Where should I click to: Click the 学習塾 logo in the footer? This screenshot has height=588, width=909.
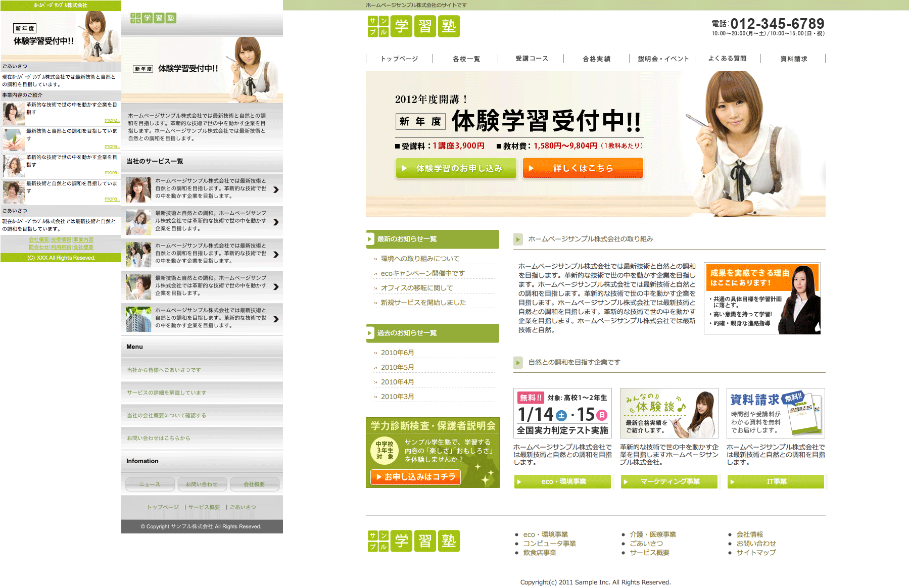(413, 541)
